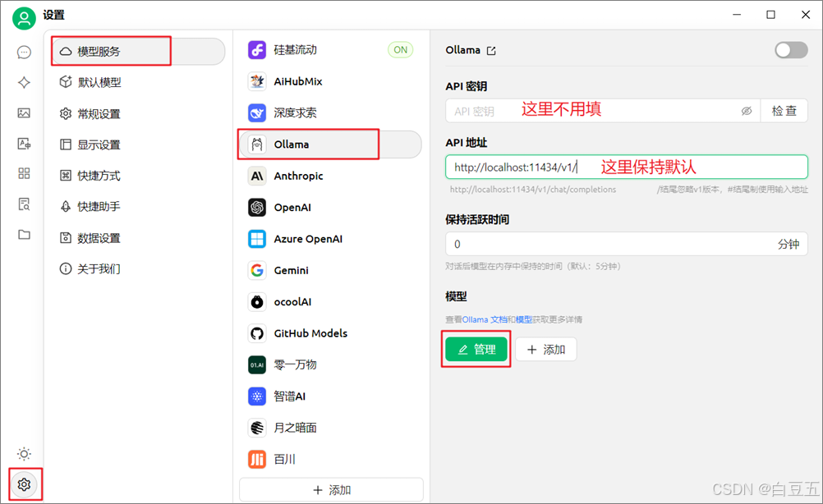Select the AiHubMix provider icon
The height and width of the screenshot is (504, 823).
(256, 81)
